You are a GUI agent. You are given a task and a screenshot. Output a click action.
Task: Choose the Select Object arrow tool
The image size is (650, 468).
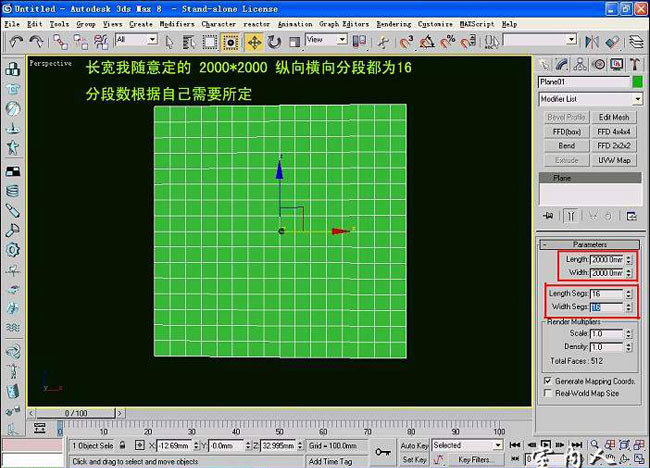pyautogui.click(x=169, y=42)
